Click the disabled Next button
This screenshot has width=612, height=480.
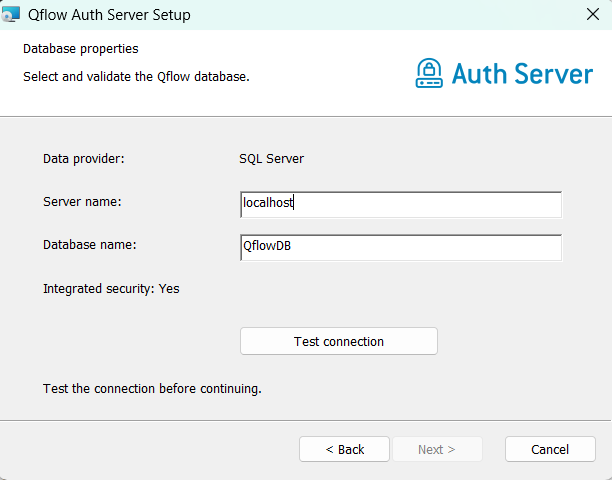coord(437,449)
